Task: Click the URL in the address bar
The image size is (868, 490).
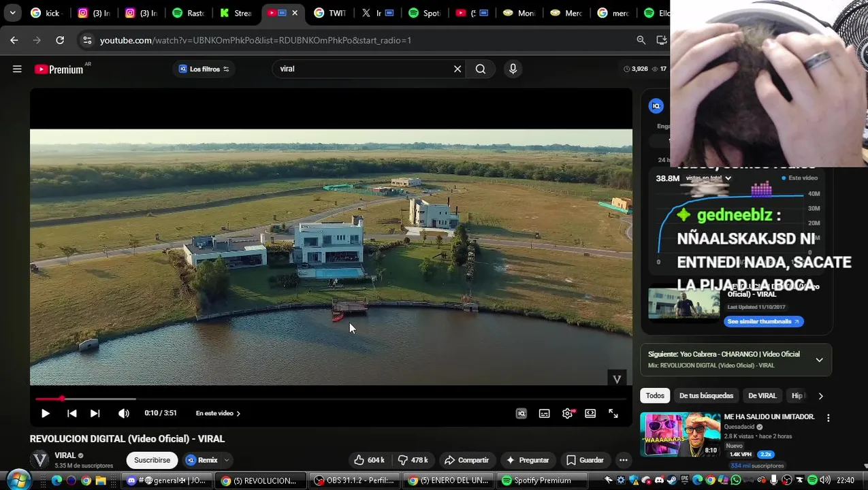Action: click(255, 40)
